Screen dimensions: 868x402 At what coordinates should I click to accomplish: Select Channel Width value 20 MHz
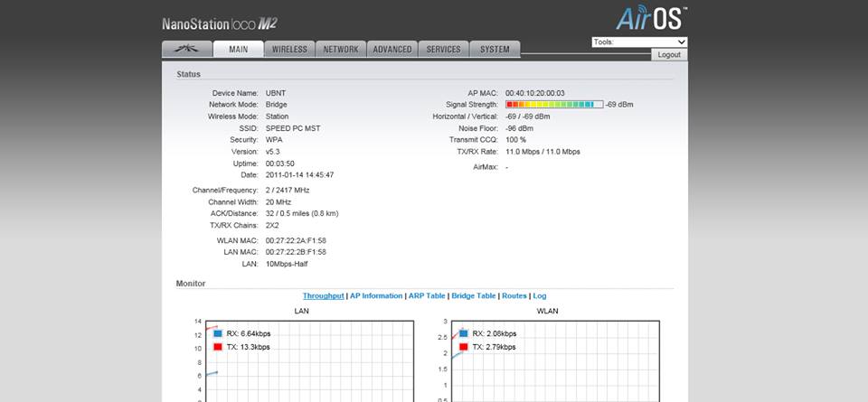[278, 202]
